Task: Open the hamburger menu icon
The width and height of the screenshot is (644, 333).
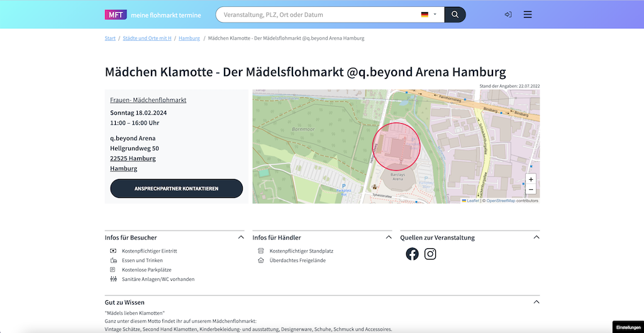Action: click(528, 14)
